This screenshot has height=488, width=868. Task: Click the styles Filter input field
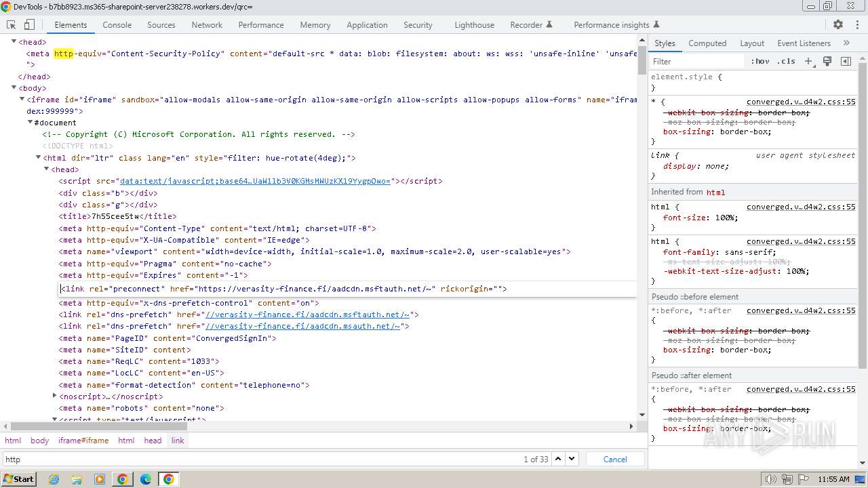coord(696,61)
